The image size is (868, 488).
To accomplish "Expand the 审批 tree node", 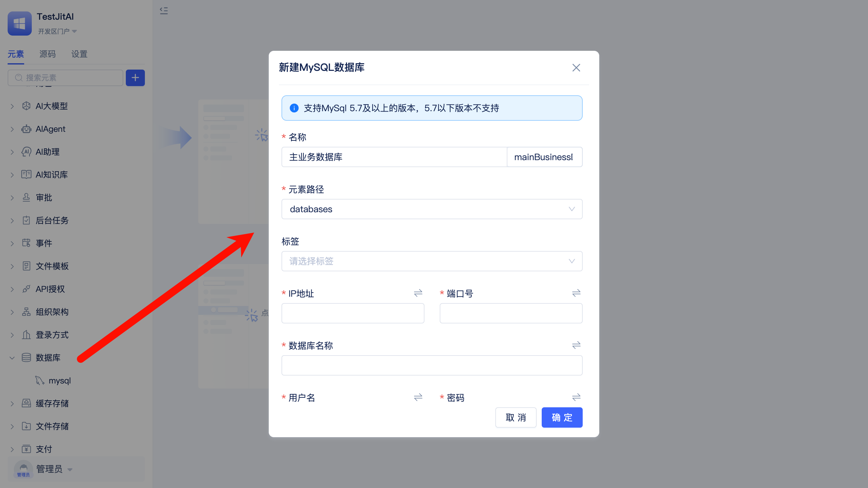I will pyautogui.click(x=12, y=198).
